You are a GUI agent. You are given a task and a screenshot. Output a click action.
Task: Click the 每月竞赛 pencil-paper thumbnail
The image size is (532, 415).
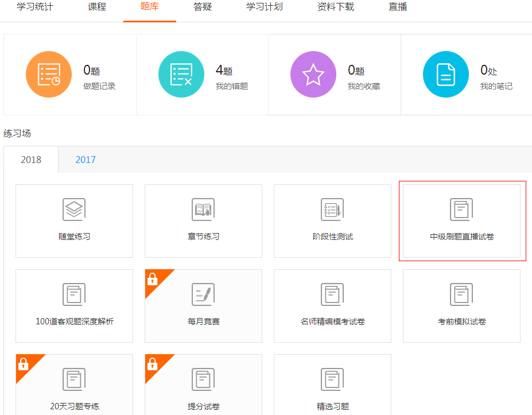203,294
